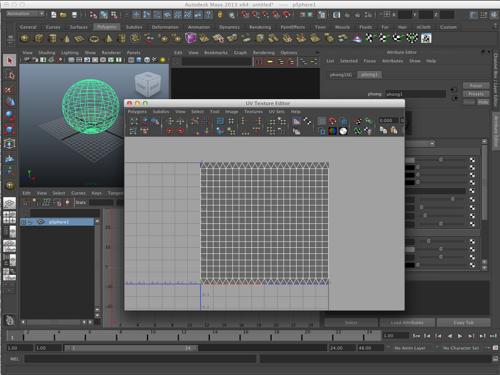This screenshot has height=375, width=500.
Task: Click the Presets button in Attribute Editor
Action: tap(476, 94)
